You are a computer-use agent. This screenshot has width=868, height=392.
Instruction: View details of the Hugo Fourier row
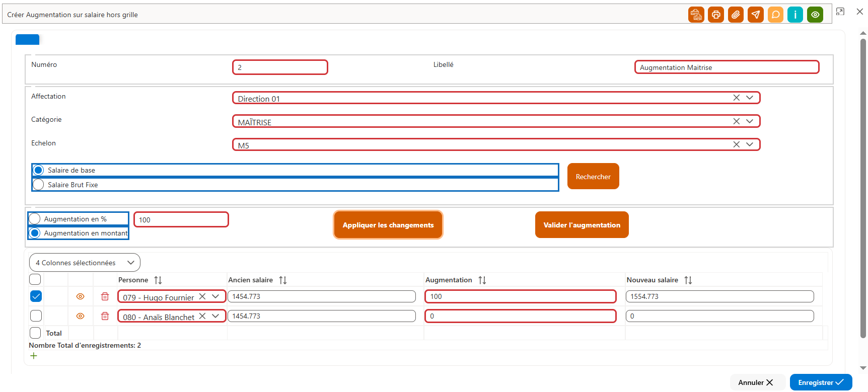point(80,296)
